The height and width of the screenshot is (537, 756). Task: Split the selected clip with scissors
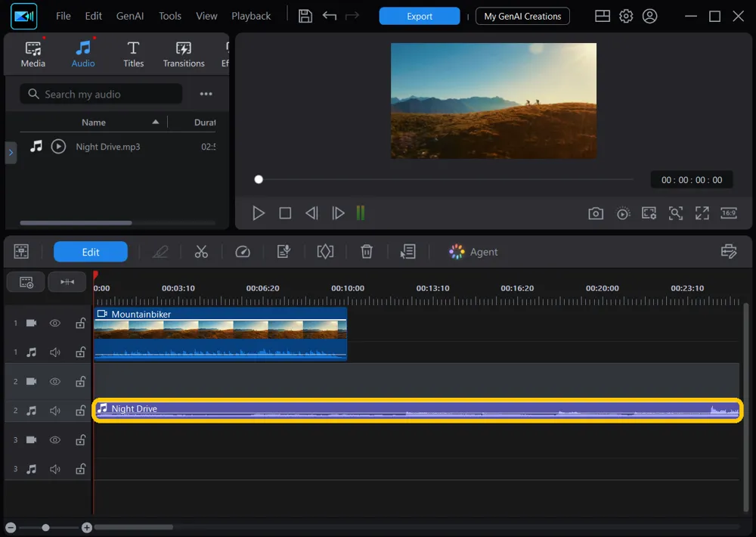201,251
